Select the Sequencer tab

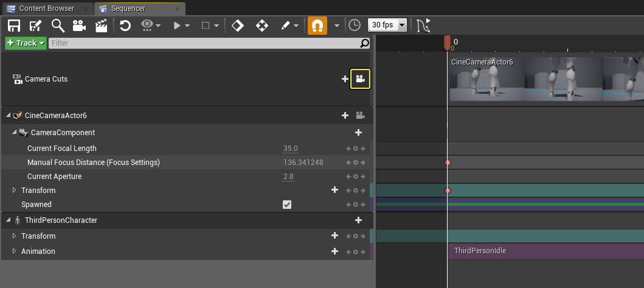point(127,9)
